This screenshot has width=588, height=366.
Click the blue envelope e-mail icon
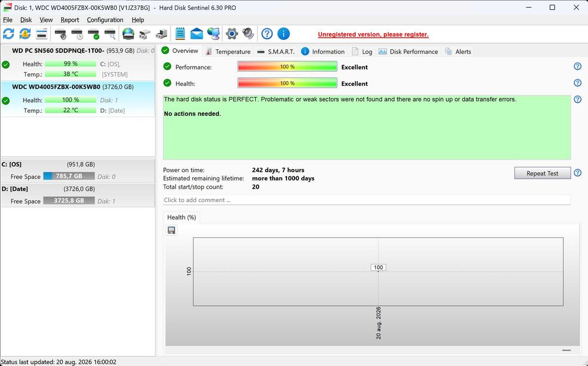pos(196,33)
